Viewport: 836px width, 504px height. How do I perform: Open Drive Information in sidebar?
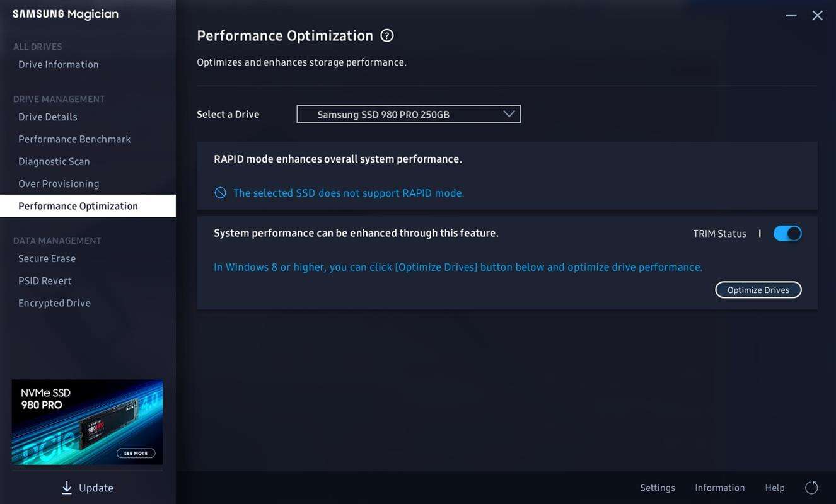click(59, 64)
